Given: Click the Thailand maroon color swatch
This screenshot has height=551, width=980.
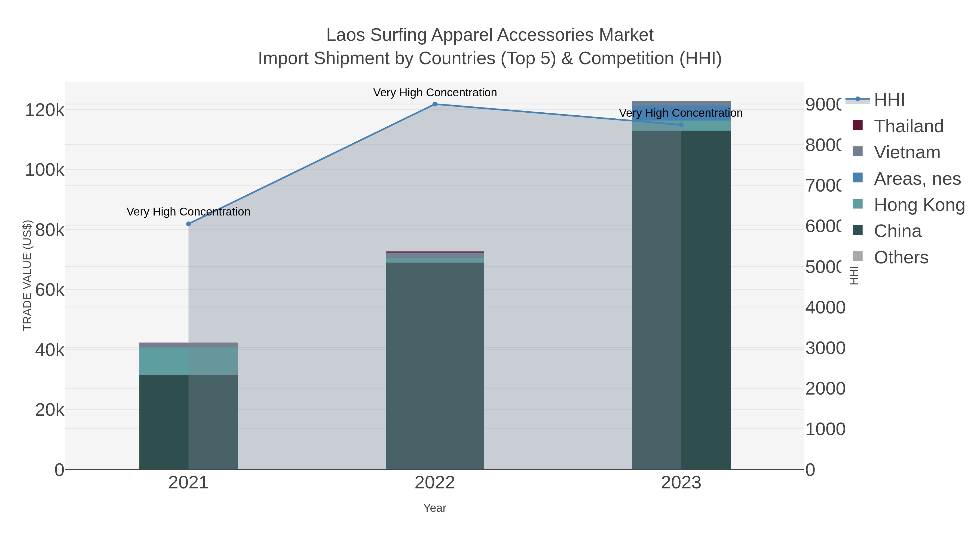Looking at the screenshot, I should 858,125.
